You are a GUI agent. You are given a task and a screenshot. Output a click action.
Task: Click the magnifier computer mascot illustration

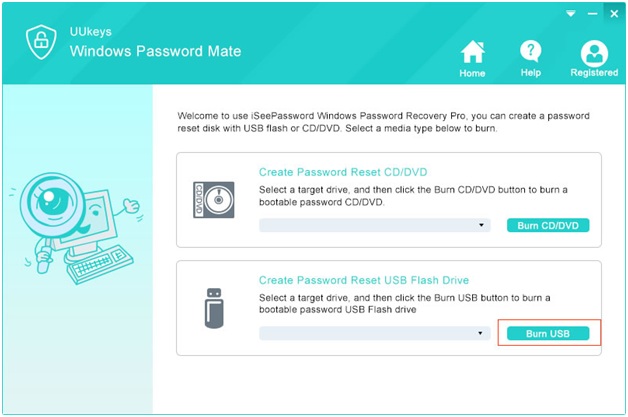point(76,228)
